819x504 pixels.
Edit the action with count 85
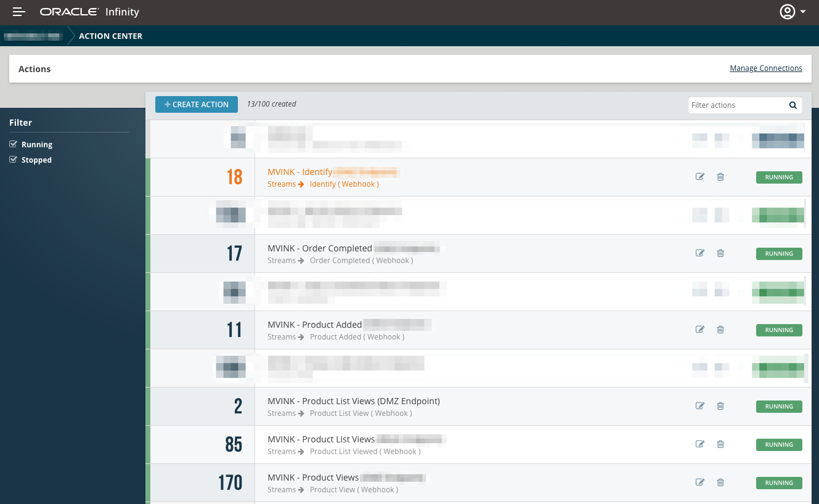click(x=700, y=444)
